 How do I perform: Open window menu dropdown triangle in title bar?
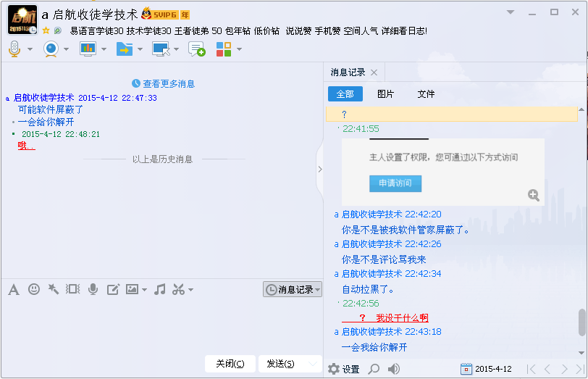(511, 12)
